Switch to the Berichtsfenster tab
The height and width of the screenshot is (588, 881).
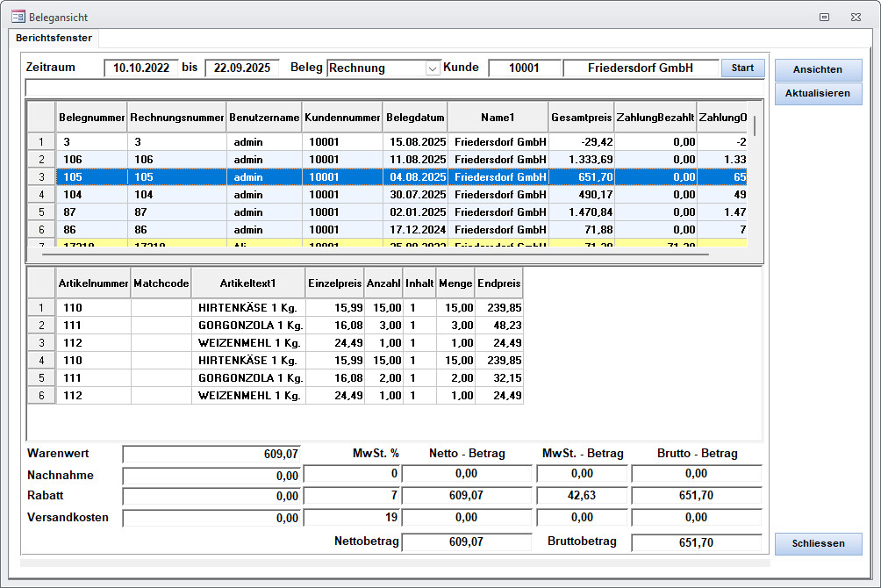pos(54,38)
